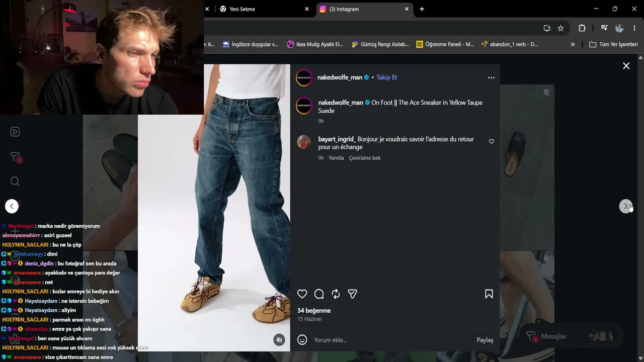Image resolution: width=644 pixels, height=362 pixels.
Task: Close the 'Yeni Sekme' tab
Action: click(307, 9)
